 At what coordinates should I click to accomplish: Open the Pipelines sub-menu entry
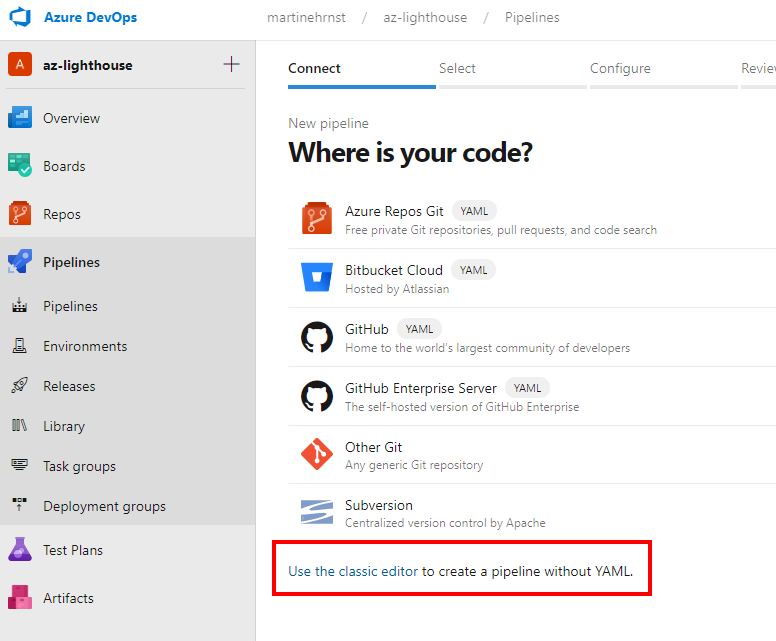click(70, 306)
